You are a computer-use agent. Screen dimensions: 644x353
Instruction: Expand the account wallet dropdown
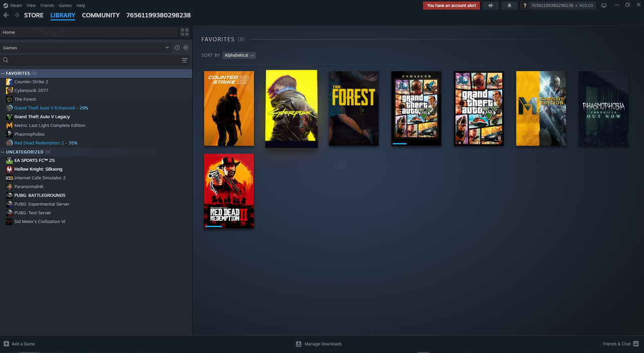tap(562, 6)
